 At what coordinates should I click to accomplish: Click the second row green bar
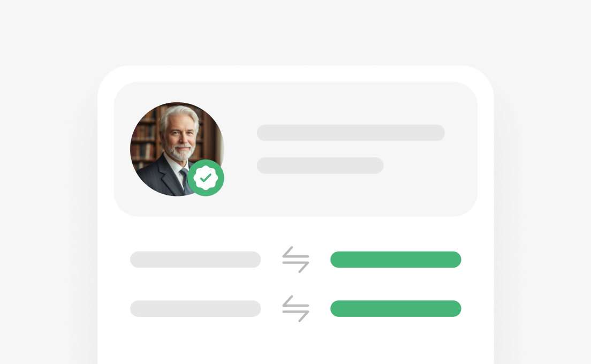[x=396, y=309]
